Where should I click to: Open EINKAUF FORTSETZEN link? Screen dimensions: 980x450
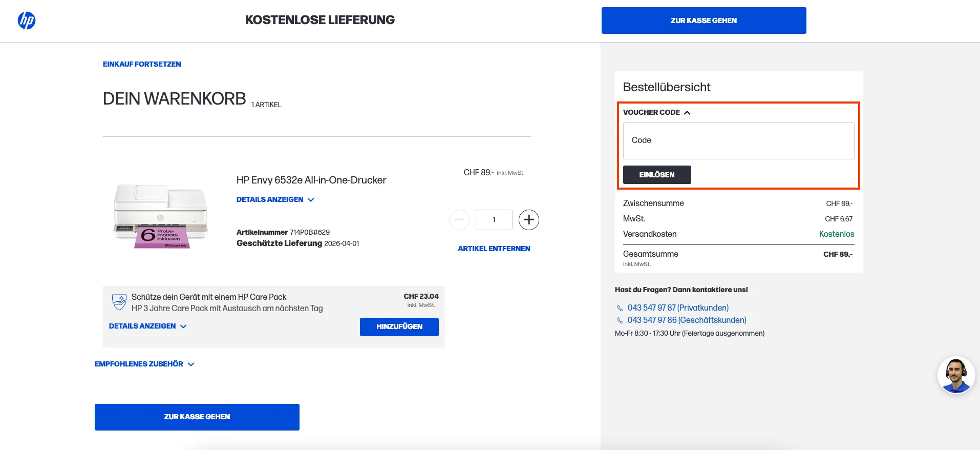[142, 64]
